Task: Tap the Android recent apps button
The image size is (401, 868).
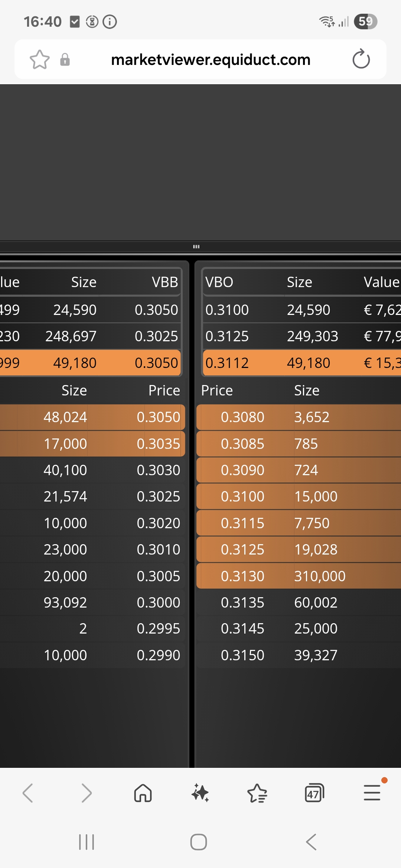Action: pos(87,842)
